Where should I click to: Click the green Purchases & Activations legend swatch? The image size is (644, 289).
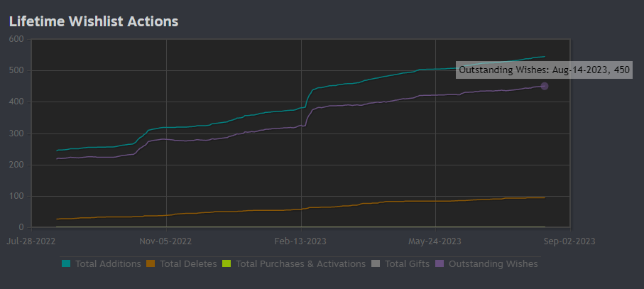click(227, 264)
